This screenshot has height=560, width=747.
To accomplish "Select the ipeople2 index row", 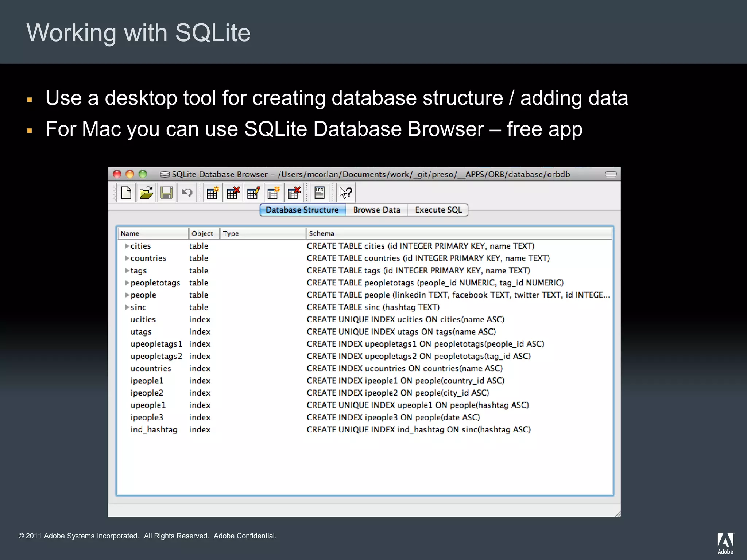I will click(365, 393).
